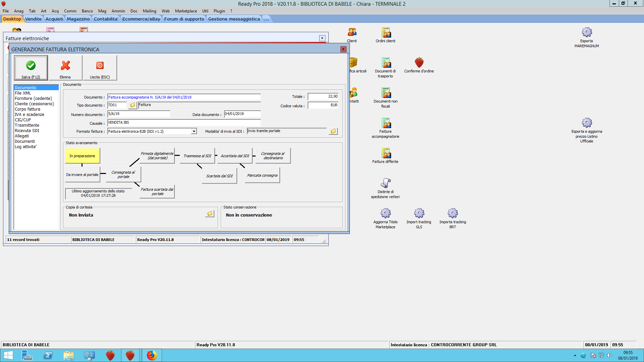This screenshot has height=362, width=644.
Task: Click the Da inviare al portale button
Action: 82,175
